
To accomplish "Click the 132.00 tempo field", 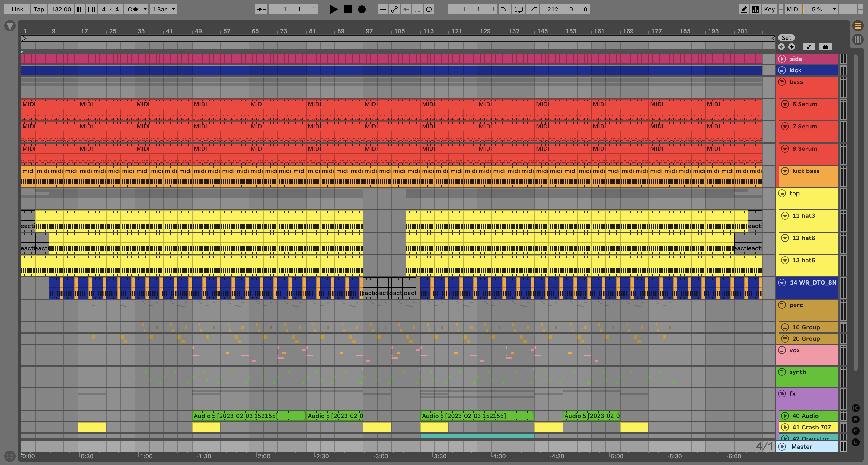I will point(61,9).
